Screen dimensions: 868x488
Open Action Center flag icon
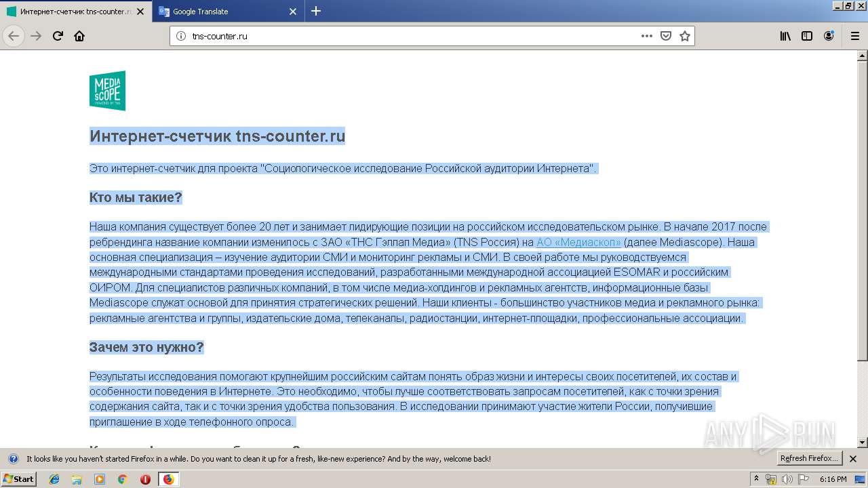tap(803, 479)
